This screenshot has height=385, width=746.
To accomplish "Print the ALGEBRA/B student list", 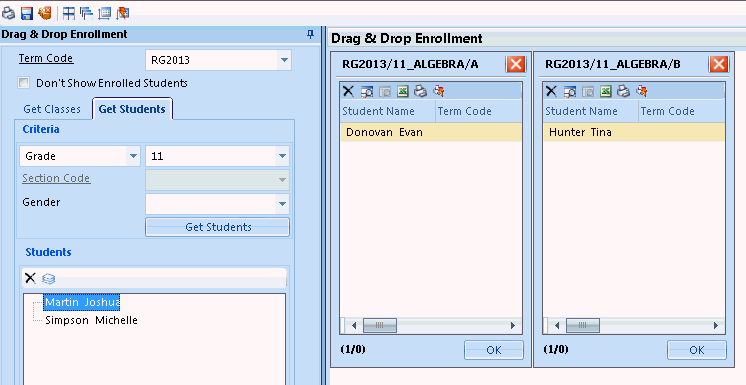I will tap(623, 91).
